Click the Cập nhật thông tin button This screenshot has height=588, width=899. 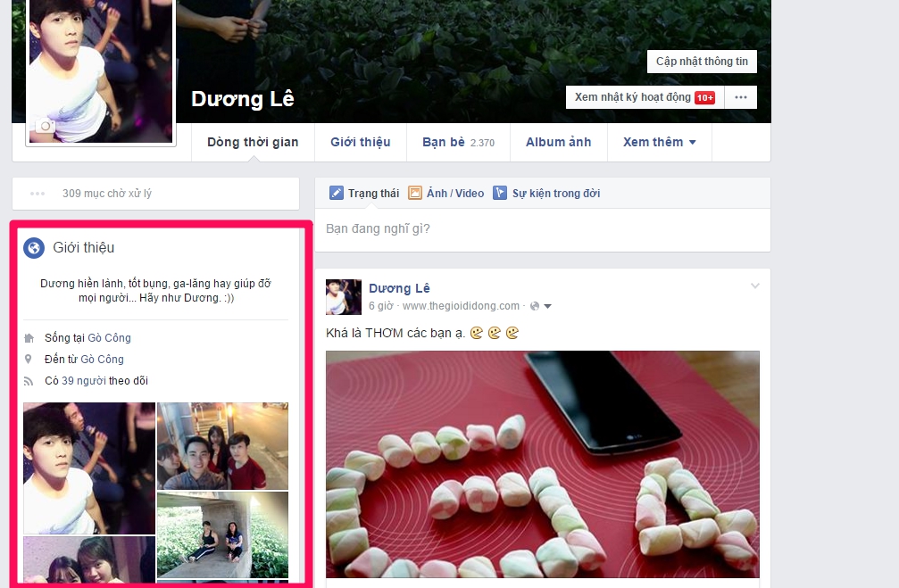click(701, 61)
